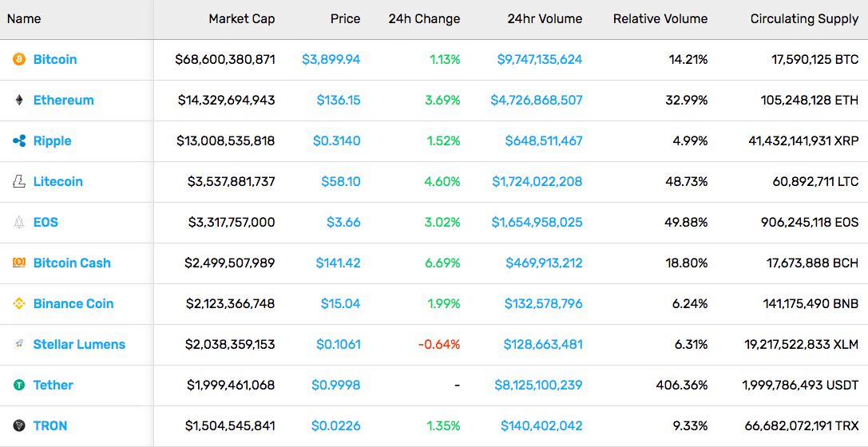Click the blue Ripple logo icon
This screenshot has height=447, width=868.
pyautogui.click(x=19, y=141)
